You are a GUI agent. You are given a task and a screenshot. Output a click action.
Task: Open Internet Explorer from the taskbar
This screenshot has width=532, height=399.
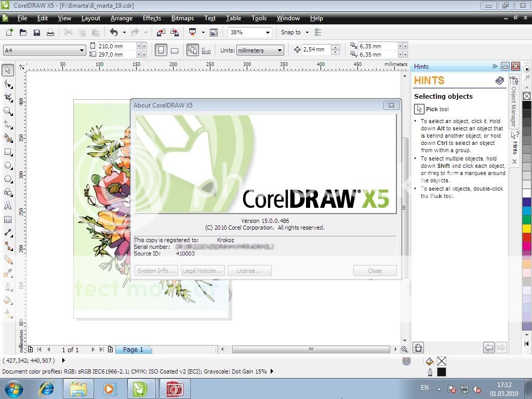[46, 388]
